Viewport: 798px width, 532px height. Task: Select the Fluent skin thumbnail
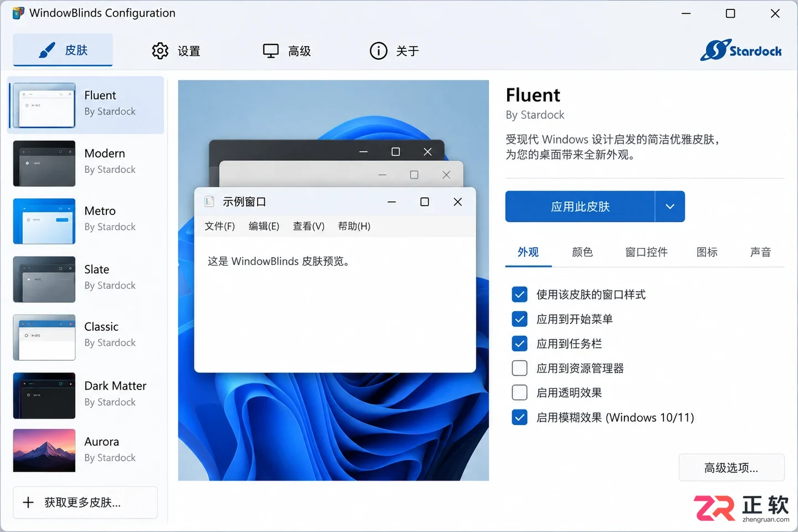coord(44,105)
